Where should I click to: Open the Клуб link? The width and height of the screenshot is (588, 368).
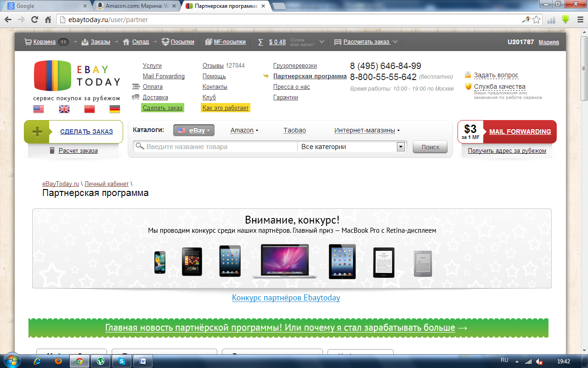point(209,98)
